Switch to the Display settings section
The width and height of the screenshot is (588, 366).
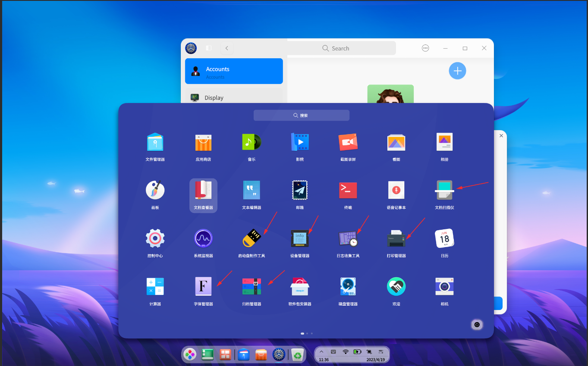click(x=234, y=97)
